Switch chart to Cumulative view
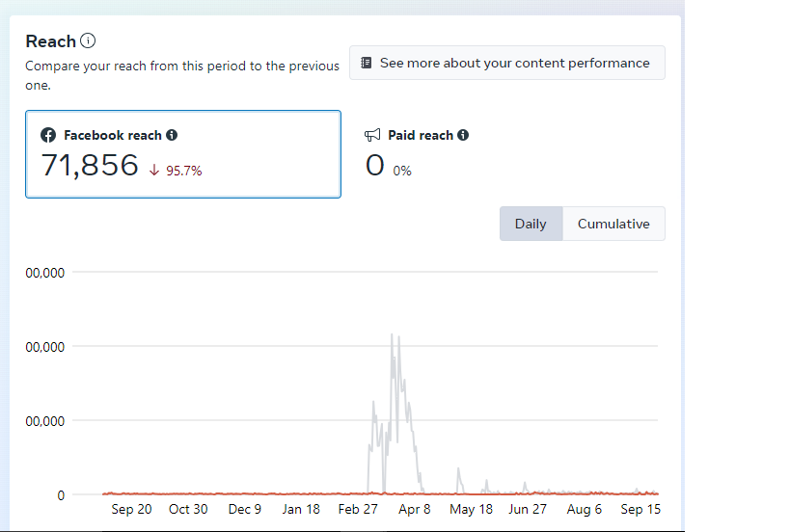 pyautogui.click(x=613, y=224)
